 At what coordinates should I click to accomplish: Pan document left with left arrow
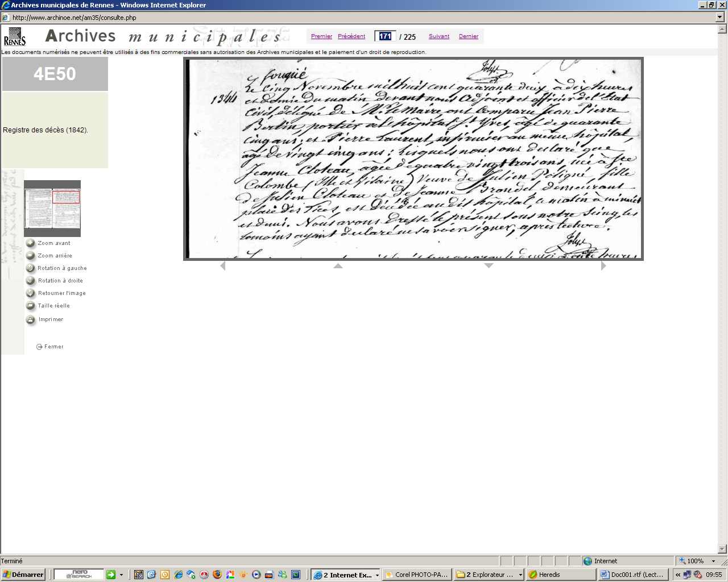(x=222, y=265)
